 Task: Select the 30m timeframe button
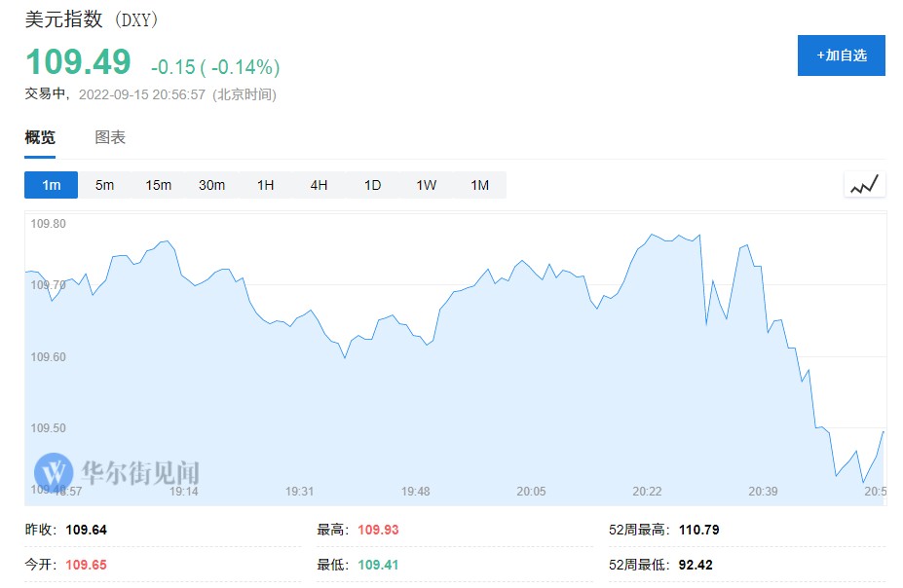[211, 185]
